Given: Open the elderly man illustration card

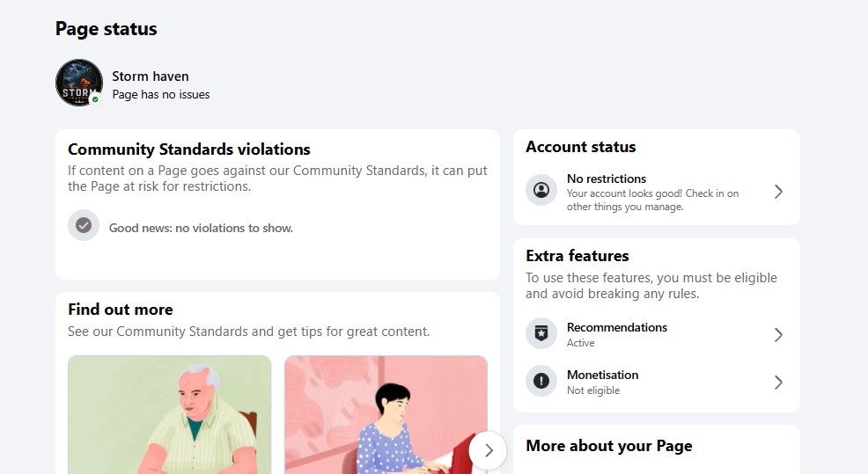Looking at the screenshot, I should (x=169, y=415).
